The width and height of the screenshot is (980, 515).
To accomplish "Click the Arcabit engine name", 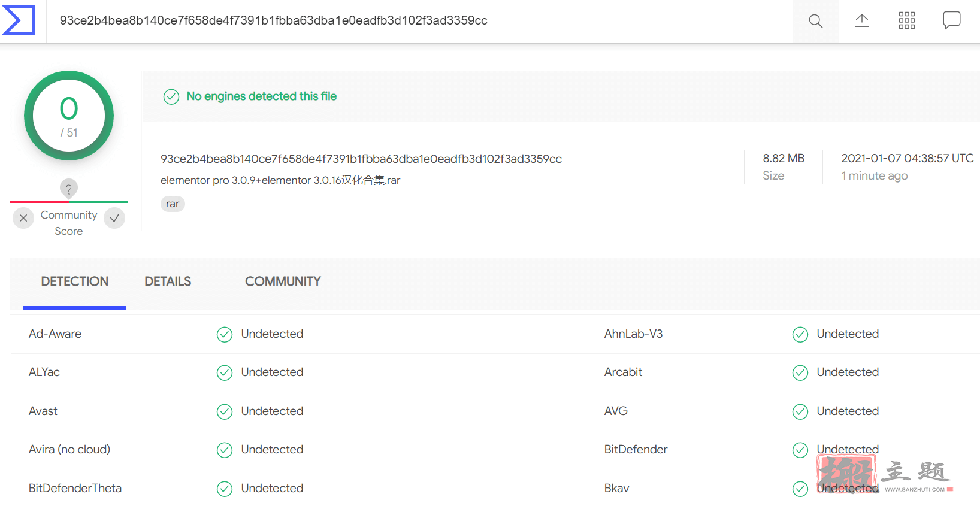I will [623, 372].
